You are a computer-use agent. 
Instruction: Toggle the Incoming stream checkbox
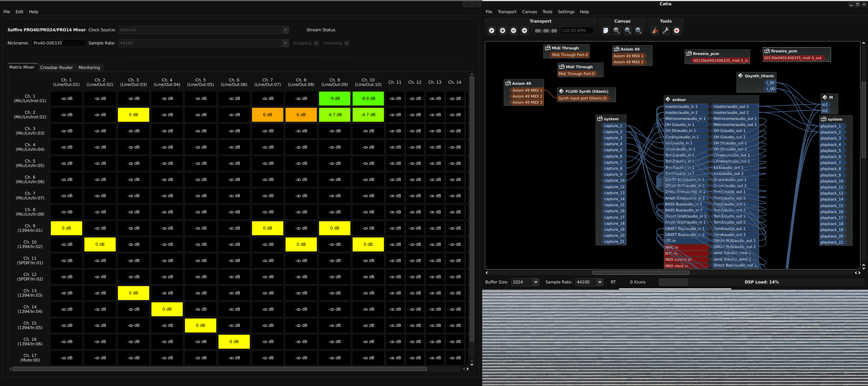[x=347, y=43]
